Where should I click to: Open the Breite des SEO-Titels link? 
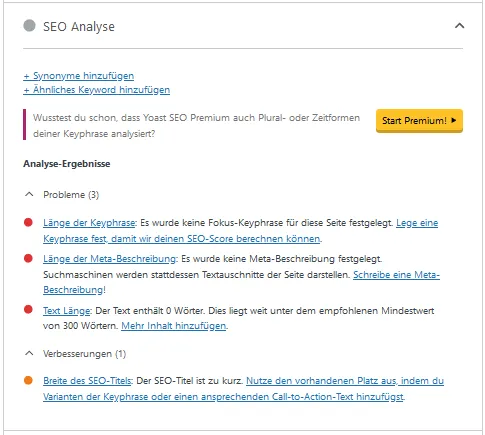pos(87,381)
